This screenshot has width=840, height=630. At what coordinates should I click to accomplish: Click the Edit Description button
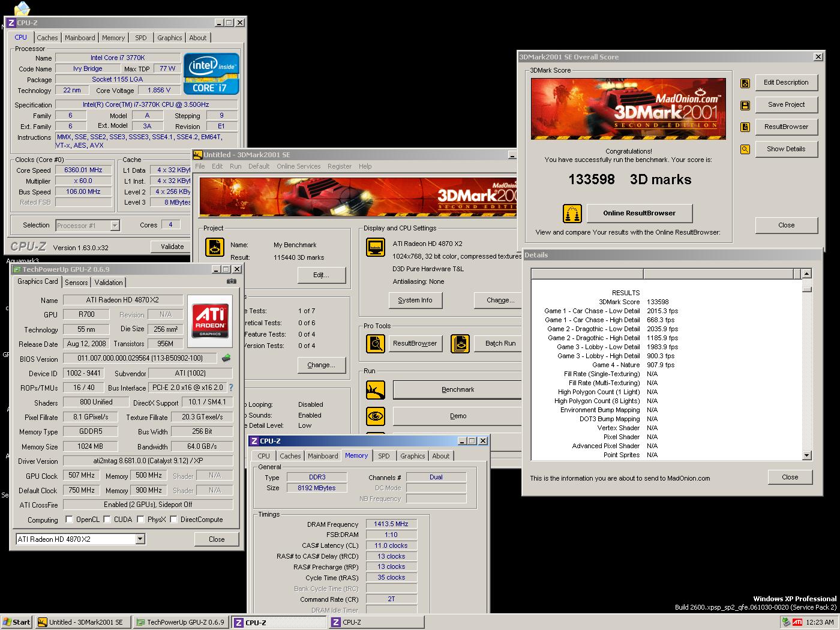(786, 83)
